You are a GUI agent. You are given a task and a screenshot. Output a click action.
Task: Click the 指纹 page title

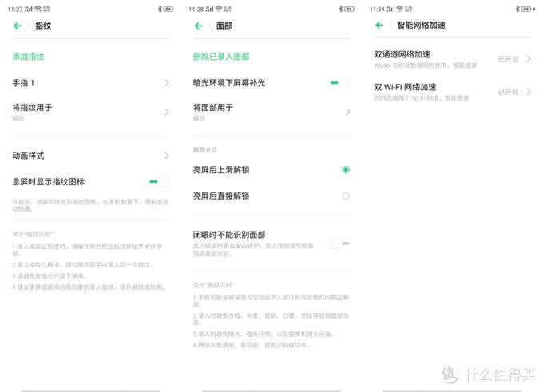point(43,26)
